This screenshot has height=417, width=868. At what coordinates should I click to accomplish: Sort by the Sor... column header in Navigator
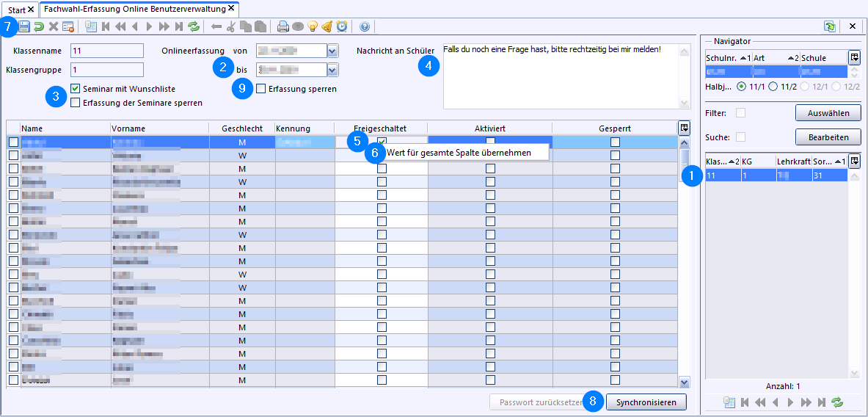click(829, 162)
